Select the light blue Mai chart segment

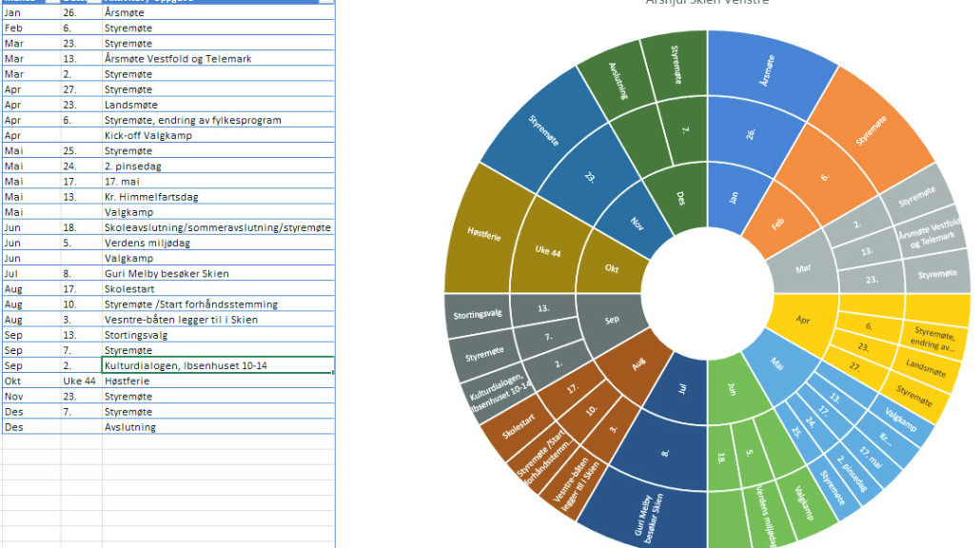777,363
